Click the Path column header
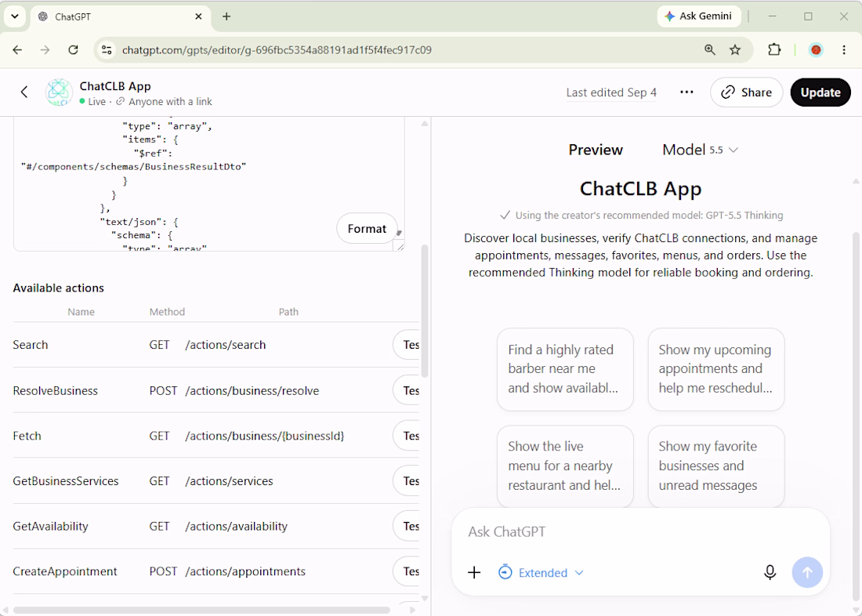Screen dimensions: 862x616 point(288,312)
